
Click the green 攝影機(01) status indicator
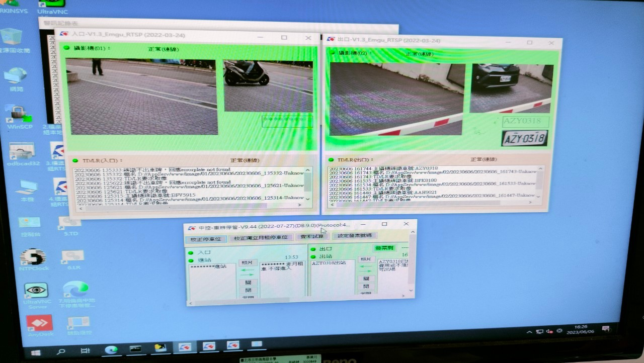tap(66, 48)
